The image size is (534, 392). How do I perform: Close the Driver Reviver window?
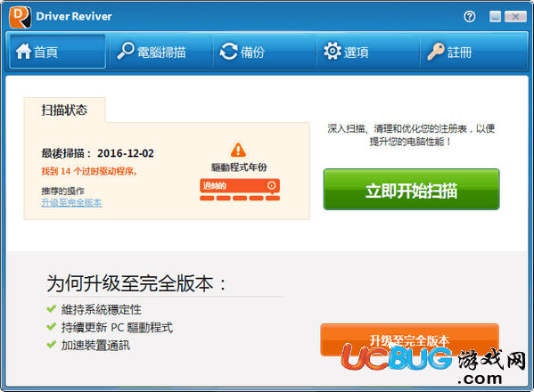[x=515, y=16]
